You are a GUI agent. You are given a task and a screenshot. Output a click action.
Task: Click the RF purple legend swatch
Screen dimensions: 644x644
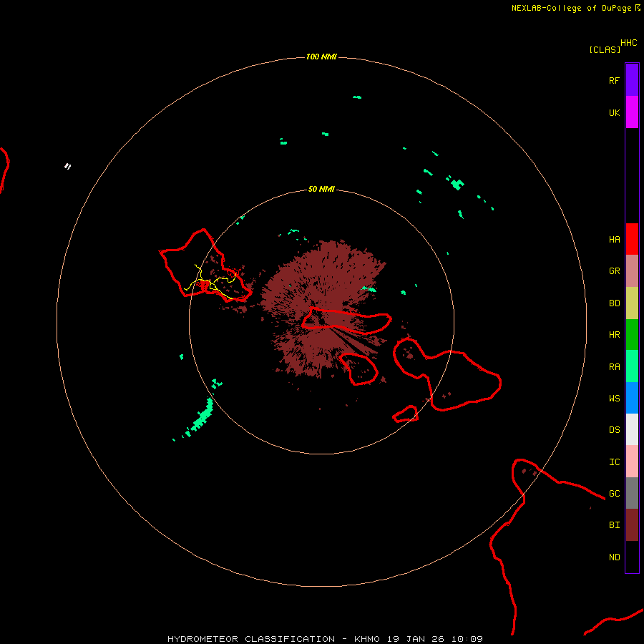632,80
